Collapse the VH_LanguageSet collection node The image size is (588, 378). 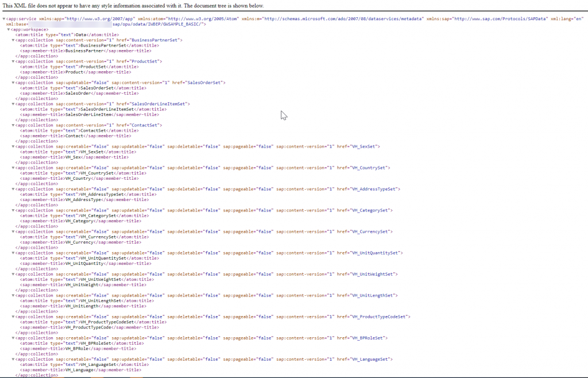(x=13, y=359)
